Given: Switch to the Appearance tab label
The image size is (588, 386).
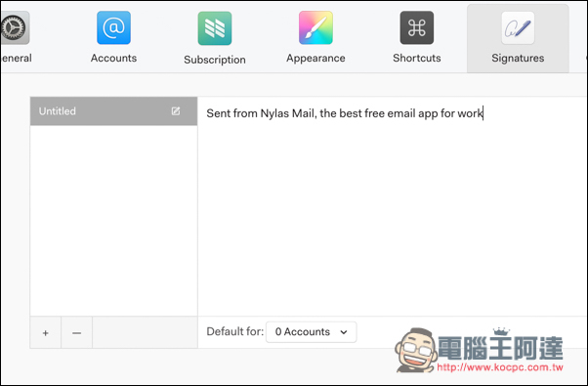Looking at the screenshot, I should click(x=315, y=58).
